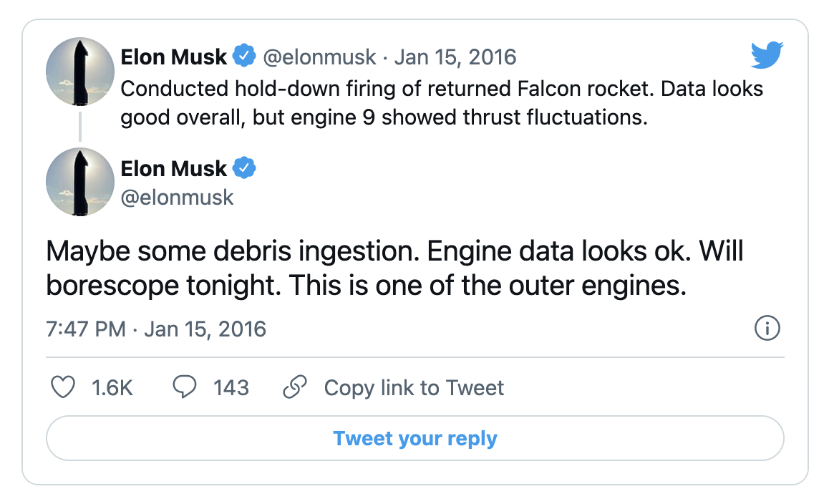829x504 pixels.
Task: Open Elon Musk's profile picture on top tweet
Action: pos(79,72)
